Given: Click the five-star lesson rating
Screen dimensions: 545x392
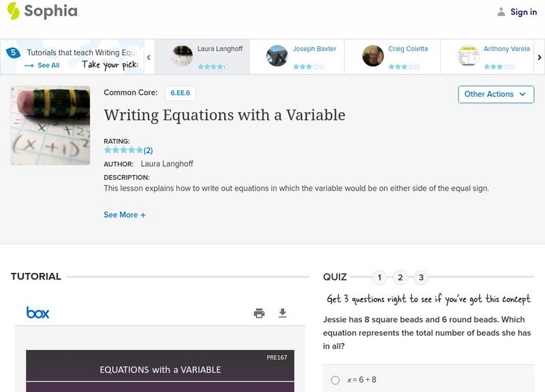Looking at the screenshot, I should click(123, 150).
